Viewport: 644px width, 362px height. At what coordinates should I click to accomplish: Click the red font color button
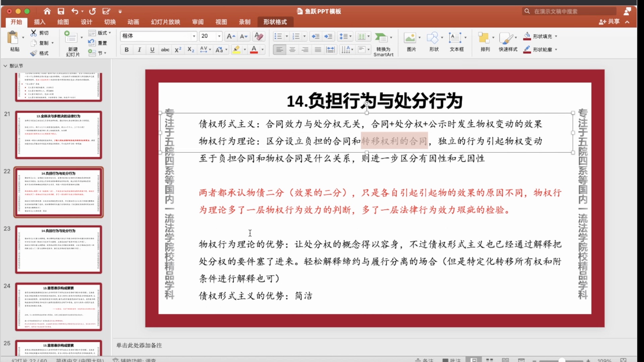tap(254, 50)
